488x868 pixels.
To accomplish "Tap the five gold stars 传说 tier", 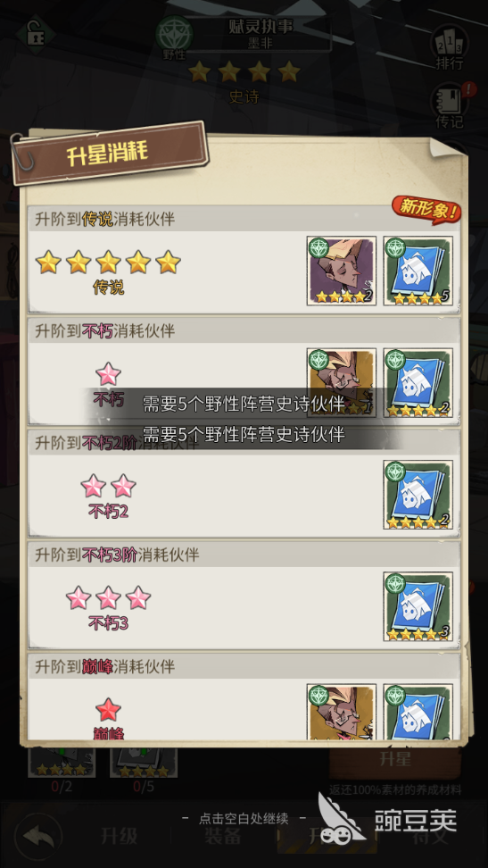I will pos(108,262).
